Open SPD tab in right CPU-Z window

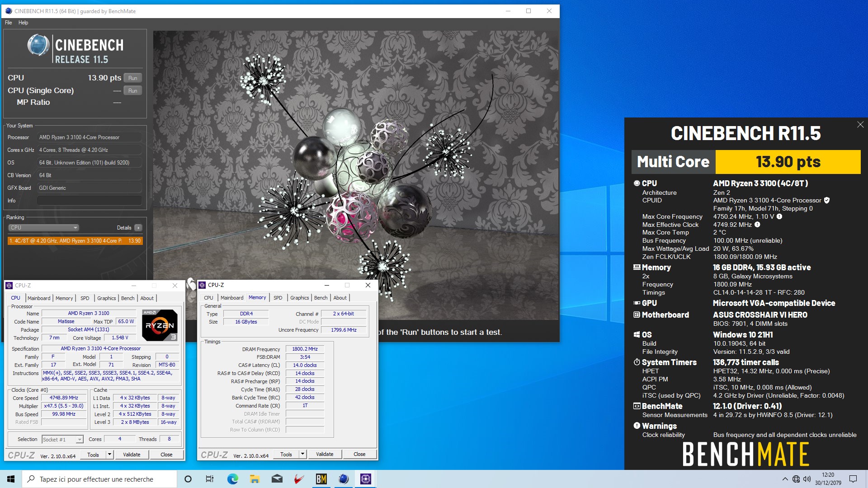point(278,298)
